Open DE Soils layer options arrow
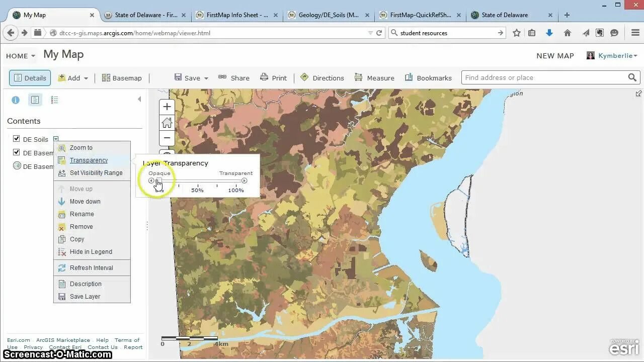Screen dimensions: 644x362 coord(56,139)
